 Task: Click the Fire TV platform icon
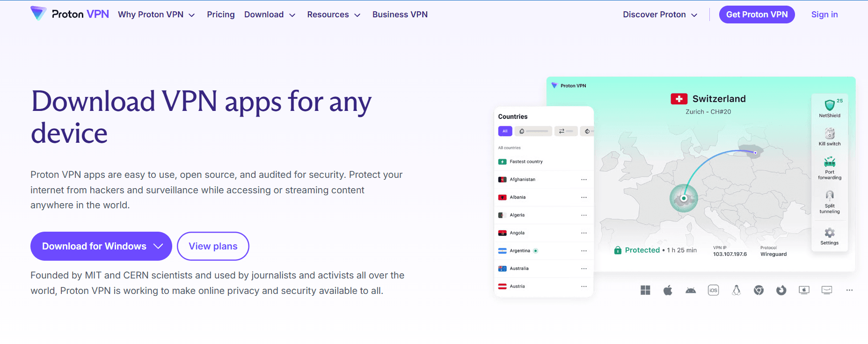[x=827, y=291]
